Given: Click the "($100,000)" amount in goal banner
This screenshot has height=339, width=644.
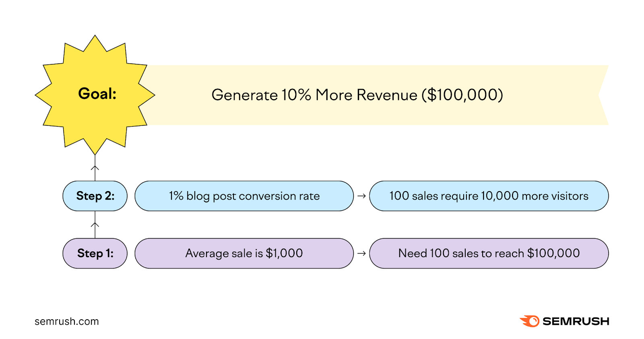Looking at the screenshot, I should (x=462, y=95).
